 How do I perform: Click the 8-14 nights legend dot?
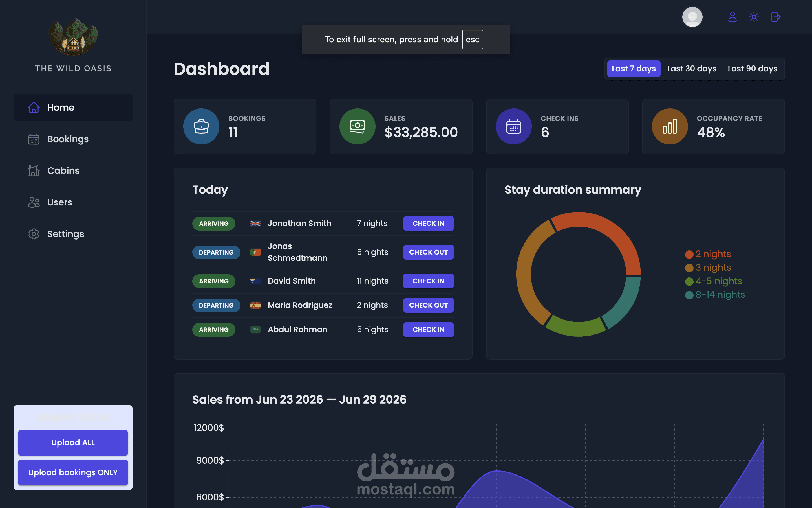pyautogui.click(x=689, y=295)
